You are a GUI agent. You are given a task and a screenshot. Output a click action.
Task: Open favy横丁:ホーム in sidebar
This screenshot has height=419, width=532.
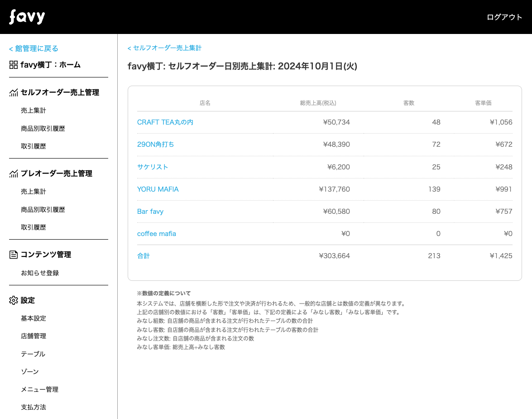pos(51,65)
